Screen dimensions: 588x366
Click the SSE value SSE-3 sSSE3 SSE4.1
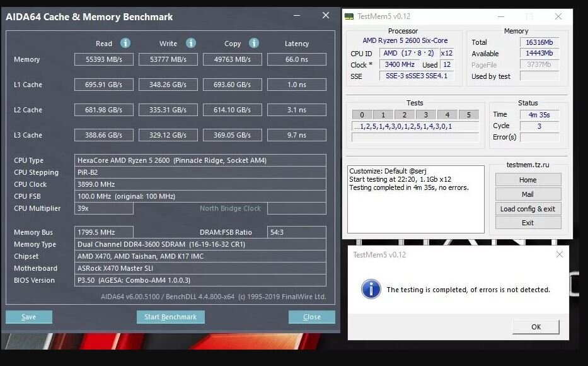point(416,76)
